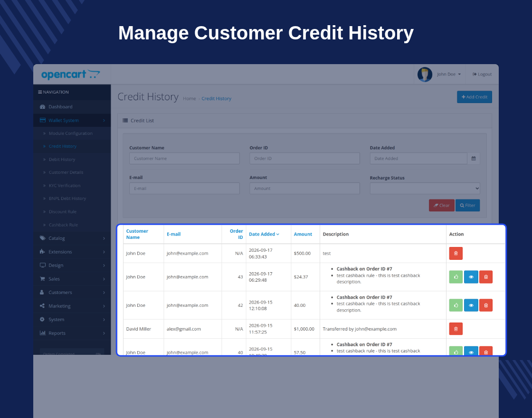Expand the System menu
Screen dimensions: 532x418
click(72, 320)
